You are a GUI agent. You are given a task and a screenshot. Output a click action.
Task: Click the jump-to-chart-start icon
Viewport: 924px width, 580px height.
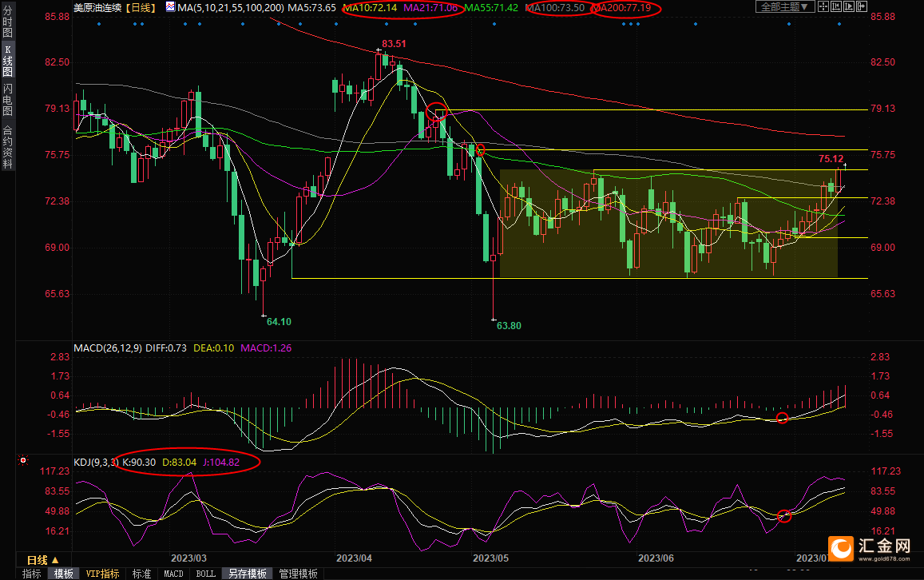[x=836, y=6]
